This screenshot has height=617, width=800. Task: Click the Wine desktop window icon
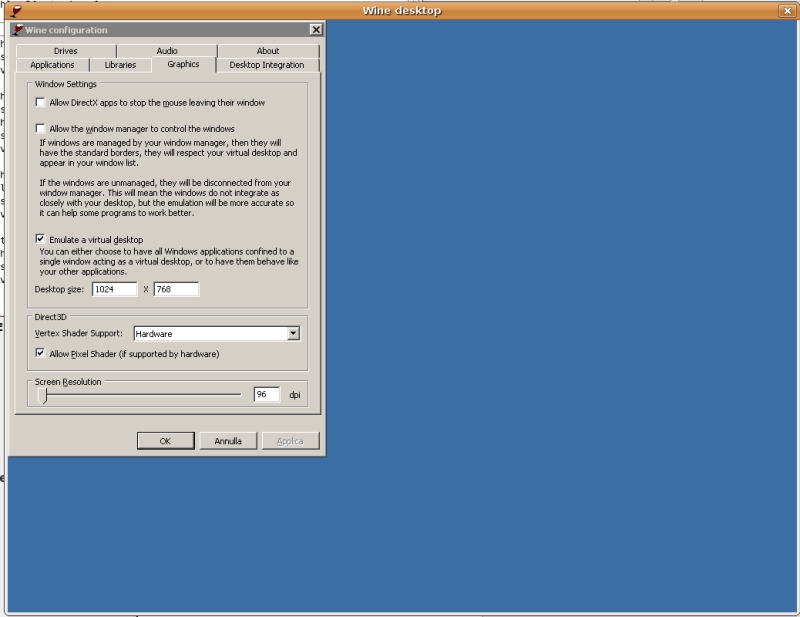pyautogui.click(x=16, y=11)
